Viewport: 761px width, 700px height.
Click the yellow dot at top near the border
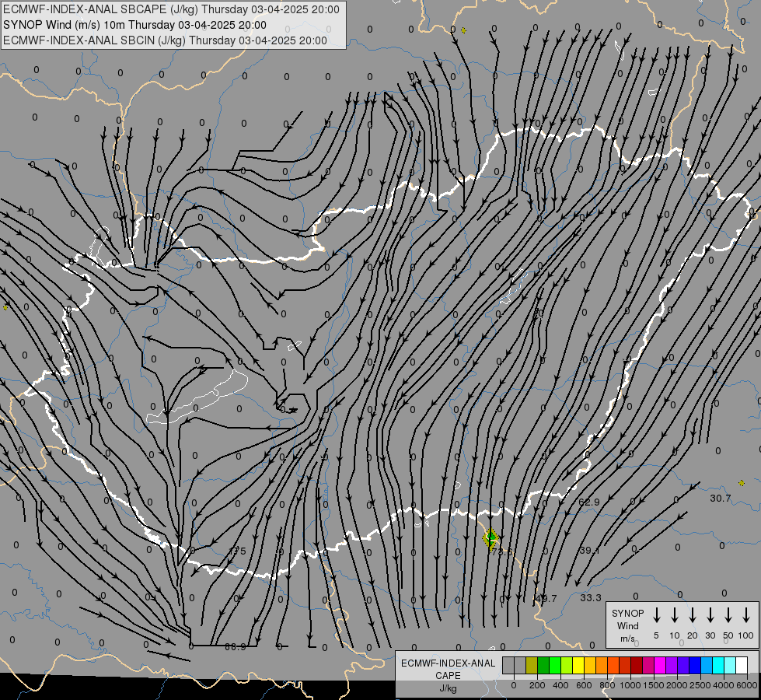pos(463,30)
